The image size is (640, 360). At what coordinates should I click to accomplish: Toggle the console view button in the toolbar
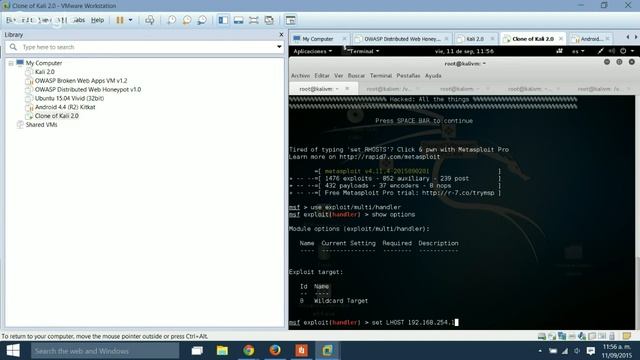(x=290, y=20)
